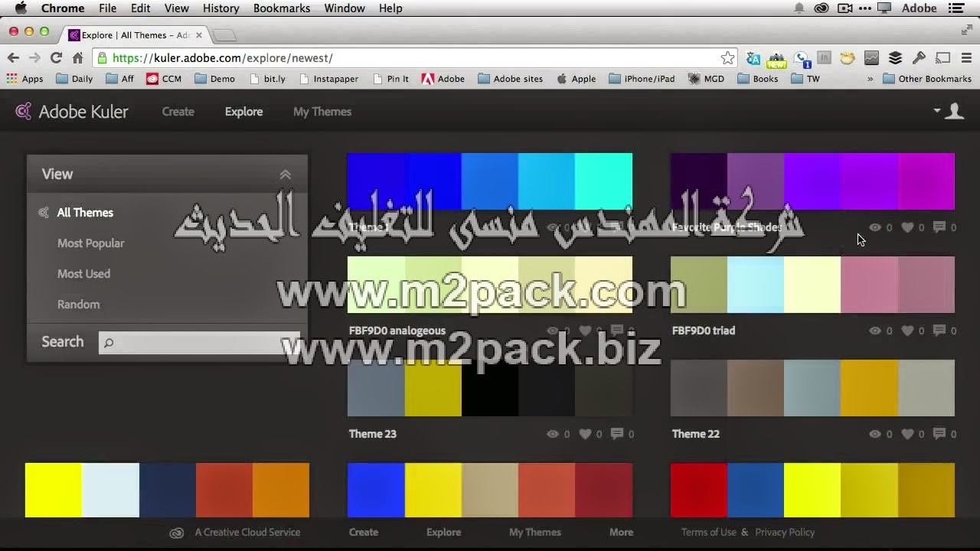Click the Creative Cloud icon in macOS menu bar
This screenshot has height=551, width=980.
click(822, 8)
